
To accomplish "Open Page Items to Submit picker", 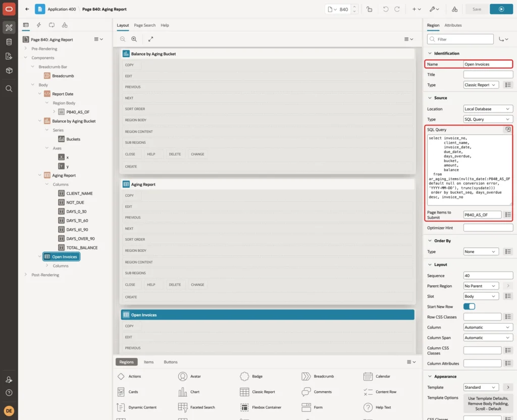I will 508,215.
